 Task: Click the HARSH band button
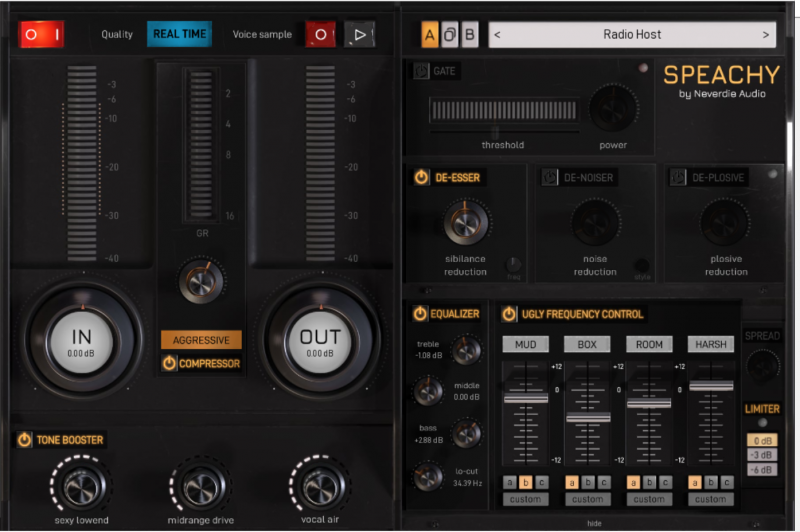pyautogui.click(x=711, y=344)
